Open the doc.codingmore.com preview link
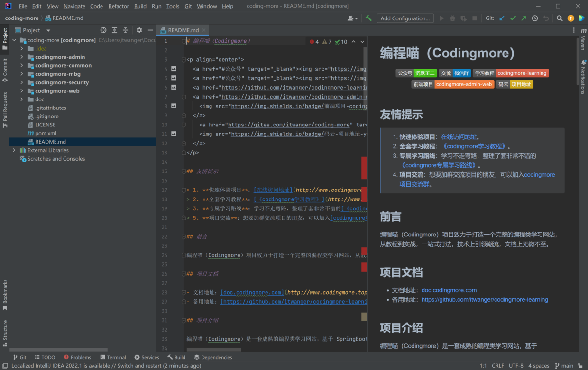Image resolution: width=588 pixels, height=370 pixels. [449, 290]
